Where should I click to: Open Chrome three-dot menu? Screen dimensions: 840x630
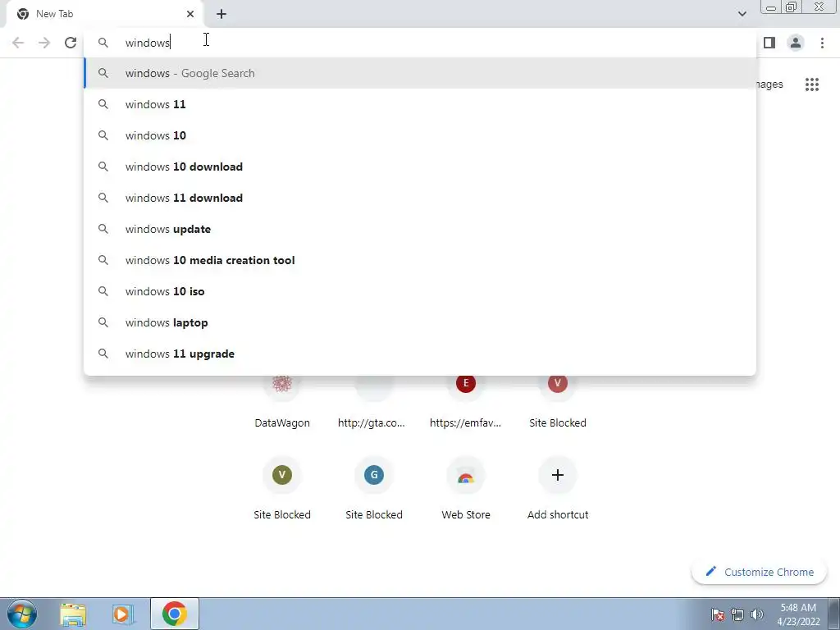click(x=822, y=43)
